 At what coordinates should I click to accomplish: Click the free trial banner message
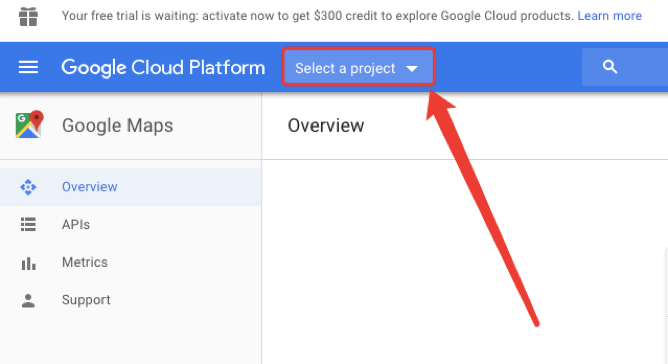pos(317,16)
